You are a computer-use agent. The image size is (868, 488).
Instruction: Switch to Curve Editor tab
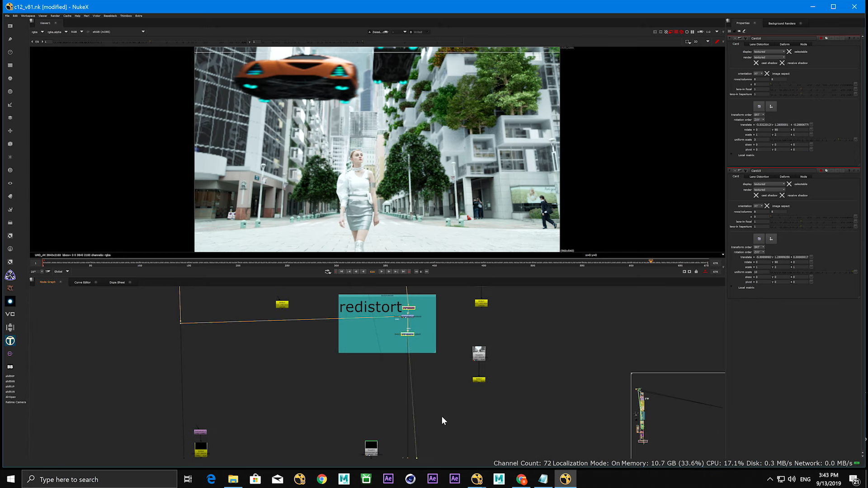click(82, 282)
